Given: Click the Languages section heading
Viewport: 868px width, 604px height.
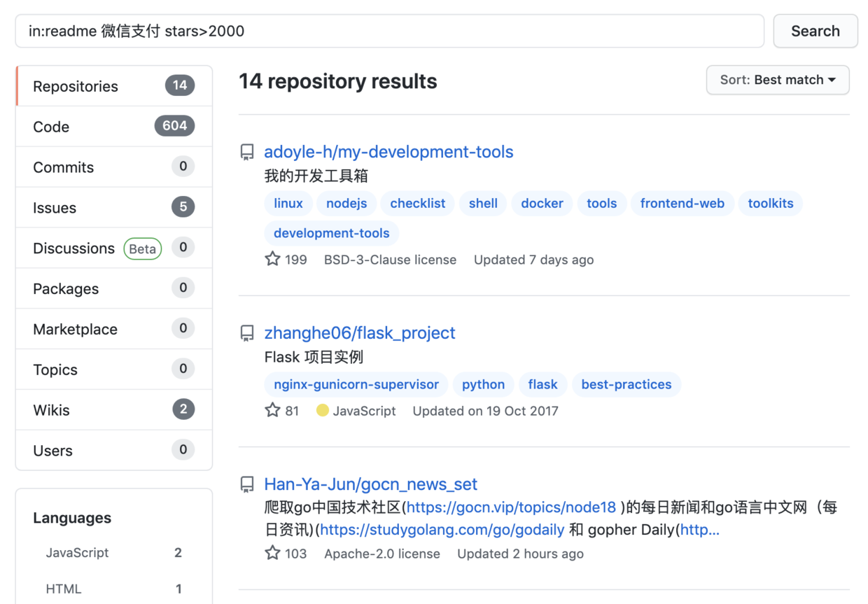Looking at the screenshot, I should coord(72,518).
